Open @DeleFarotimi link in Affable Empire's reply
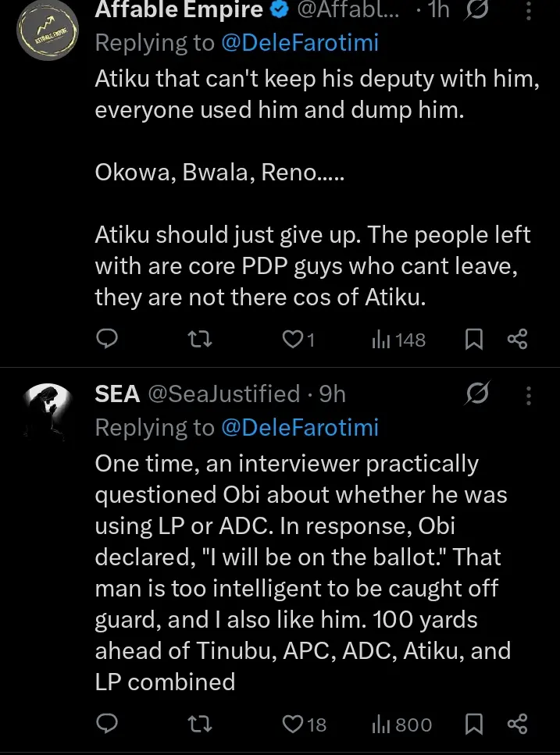Viewport: 560px width, 755px height. pos(300,43)
